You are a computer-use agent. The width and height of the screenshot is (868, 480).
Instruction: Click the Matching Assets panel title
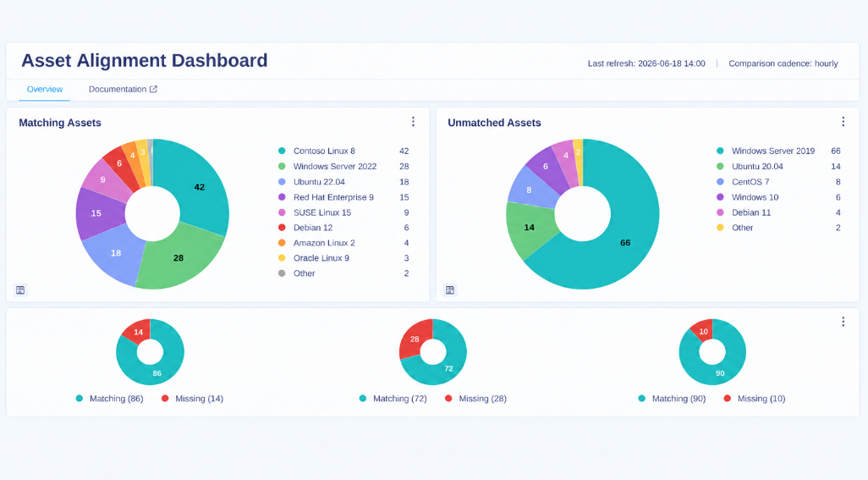[60, 123]
